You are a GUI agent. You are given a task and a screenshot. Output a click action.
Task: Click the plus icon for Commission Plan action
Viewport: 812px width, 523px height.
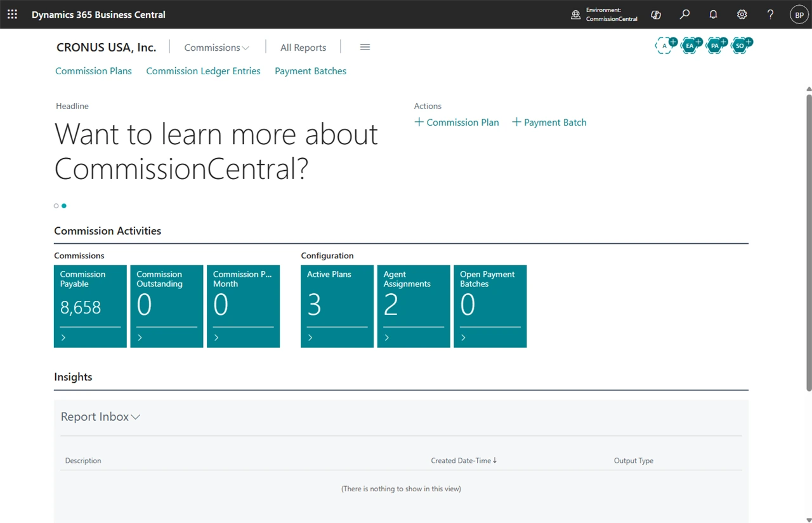pos(419,122)
